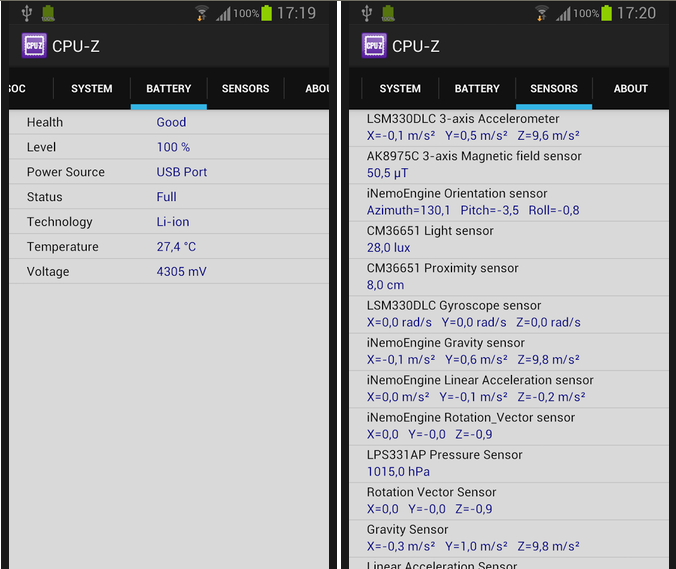The image size is (676, 569).
Task: Select Technology row showing Li-ion
Action: coord(169,222)
